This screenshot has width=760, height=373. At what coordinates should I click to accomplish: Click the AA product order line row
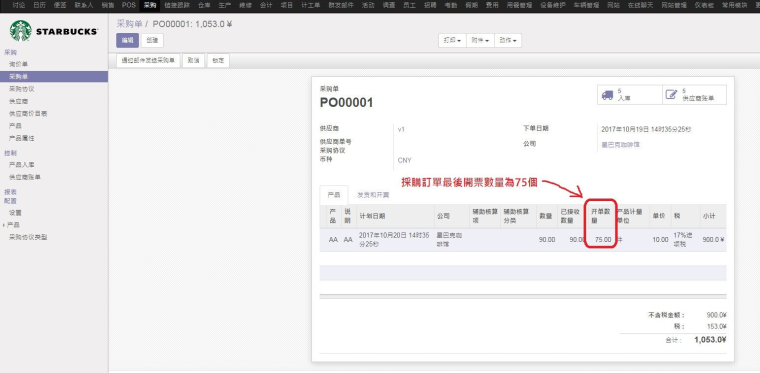tap(522, 240)
